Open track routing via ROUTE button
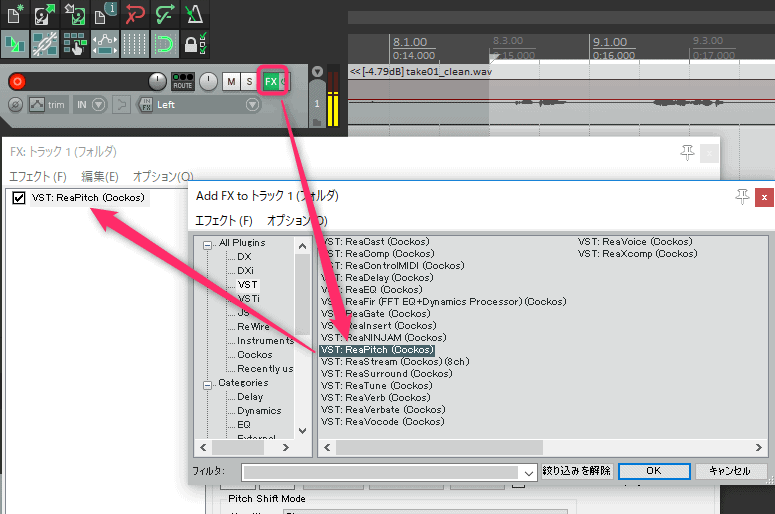 point(183,81)
